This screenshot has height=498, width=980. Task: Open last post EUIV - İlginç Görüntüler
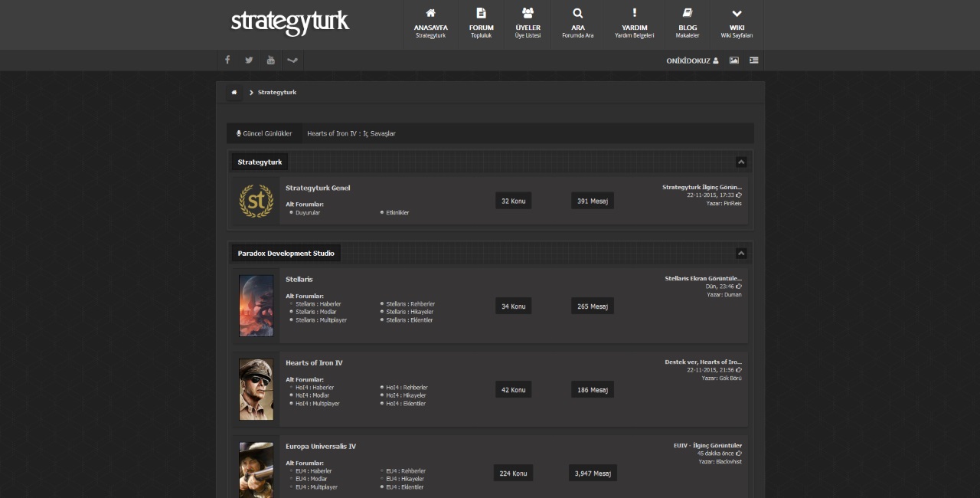click(708, 445)
